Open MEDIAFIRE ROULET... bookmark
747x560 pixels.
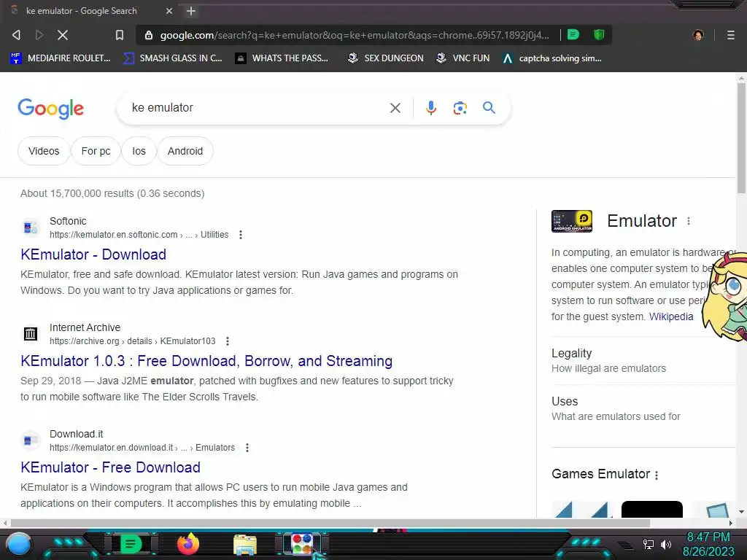[61, 58]
